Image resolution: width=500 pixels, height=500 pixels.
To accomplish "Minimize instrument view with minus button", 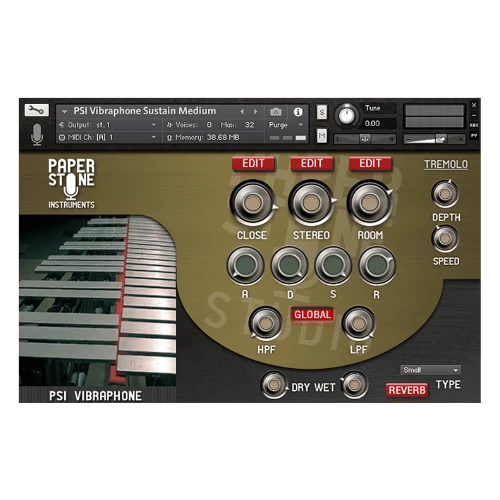I will [x=474, y=115].
